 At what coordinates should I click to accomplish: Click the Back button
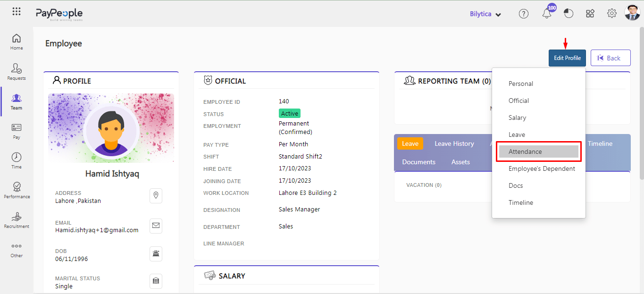point(611,58)
